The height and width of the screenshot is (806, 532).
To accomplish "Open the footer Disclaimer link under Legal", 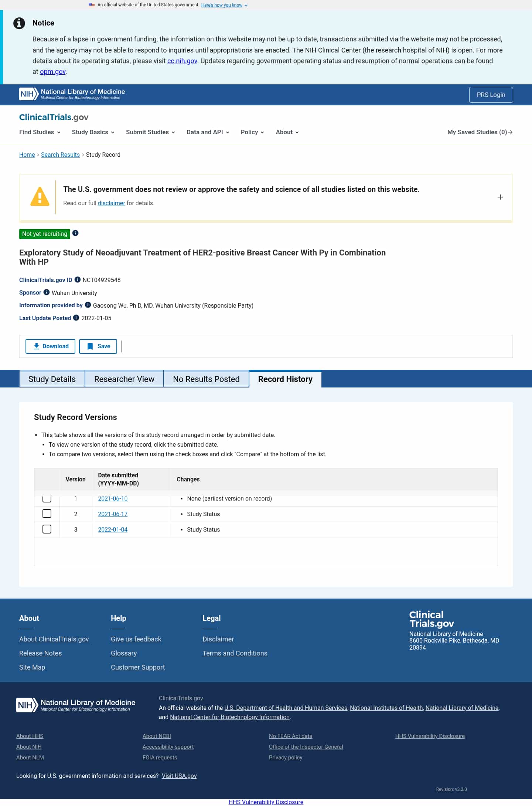I will [x=218, y=639].
